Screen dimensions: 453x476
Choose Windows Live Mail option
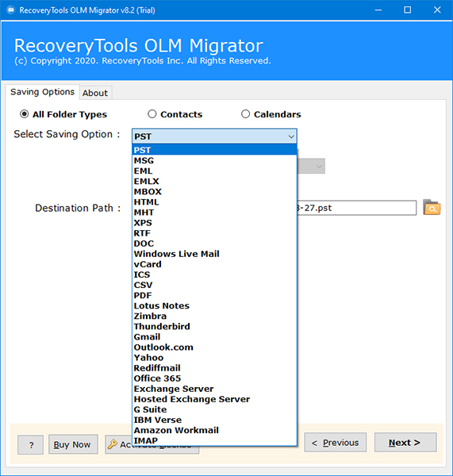coord(214,254)
